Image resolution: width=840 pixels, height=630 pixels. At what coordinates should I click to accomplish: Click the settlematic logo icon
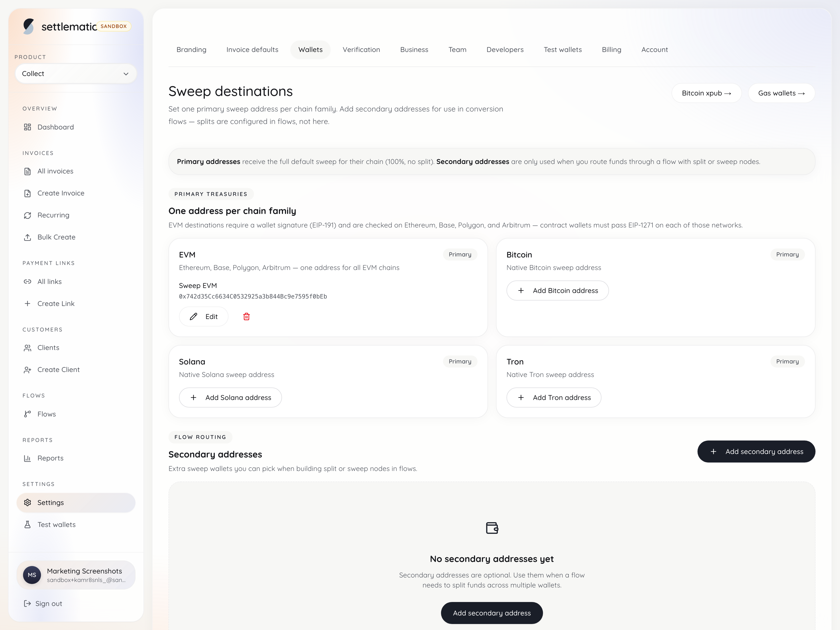(28, 26)
